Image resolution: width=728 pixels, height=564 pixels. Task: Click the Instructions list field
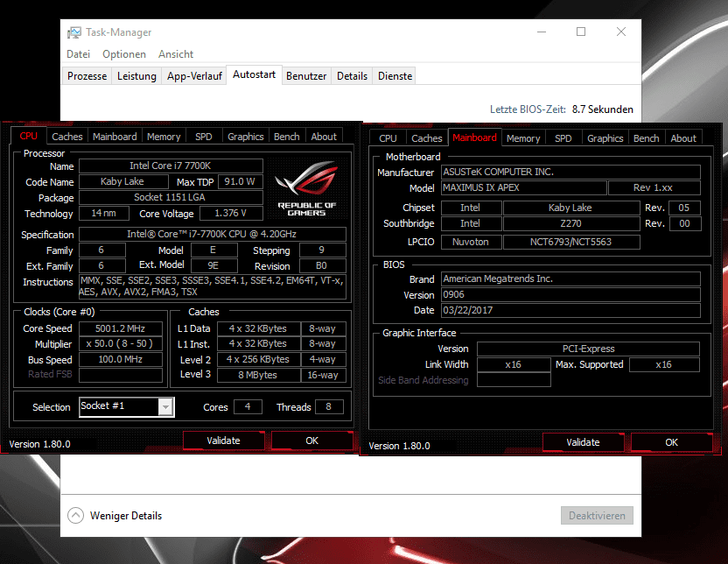pos(213,286)
